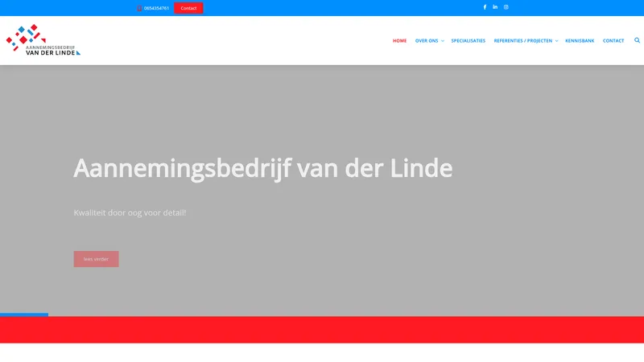Open the LinkedIn social icon

pos(495,7)
